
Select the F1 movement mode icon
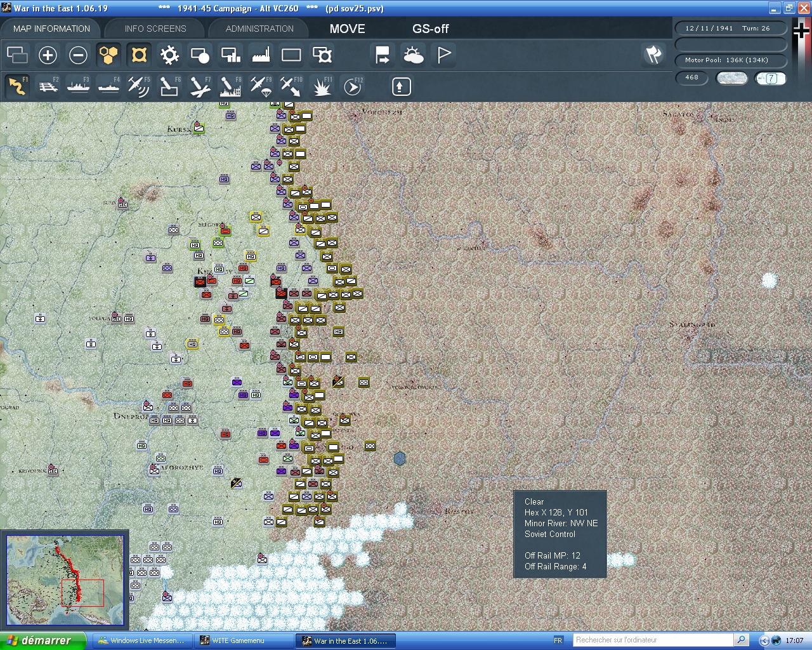[x=18, y=86]
